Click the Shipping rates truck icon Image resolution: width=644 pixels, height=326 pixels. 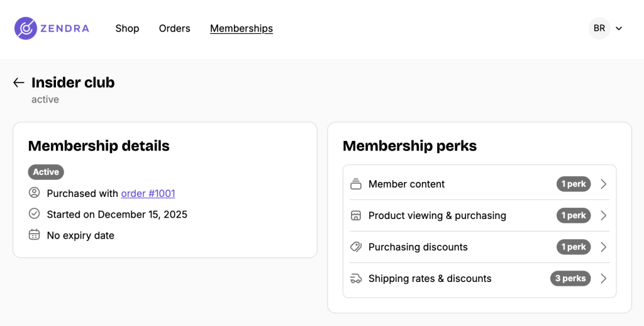(356, 279)
